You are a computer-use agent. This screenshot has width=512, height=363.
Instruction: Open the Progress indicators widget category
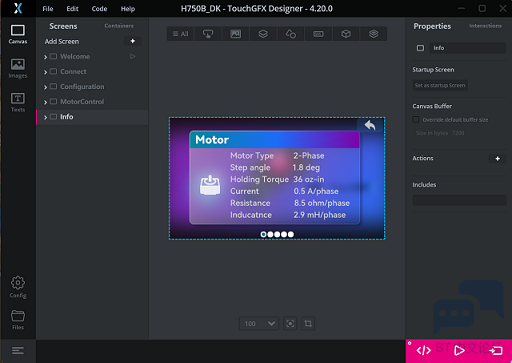tap(318, 34)
